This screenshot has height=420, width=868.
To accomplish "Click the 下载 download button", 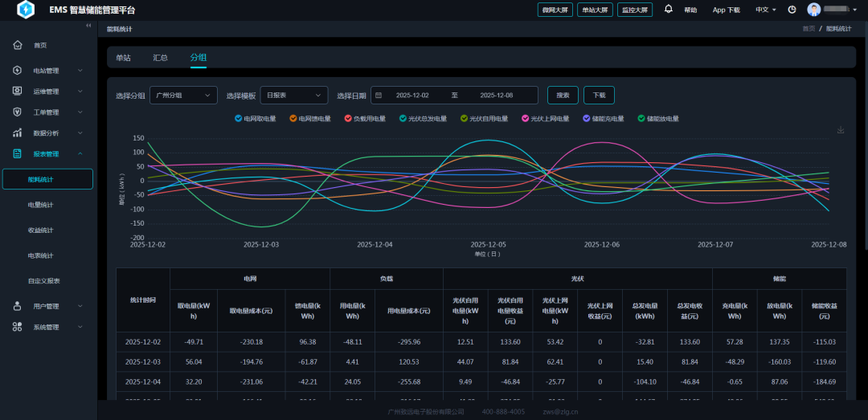I will (x=599, y=96).
